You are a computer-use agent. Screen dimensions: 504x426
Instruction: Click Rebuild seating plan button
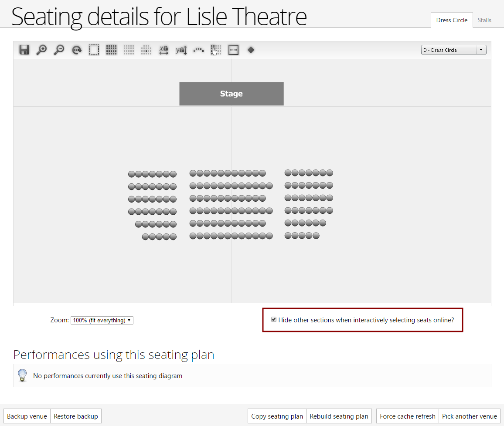pyautogui.click(x=339, y=416)
